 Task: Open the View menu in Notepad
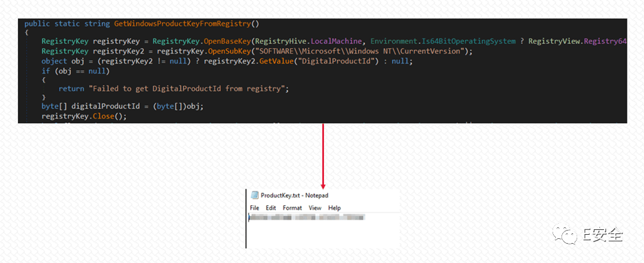[x=314, y=208]
